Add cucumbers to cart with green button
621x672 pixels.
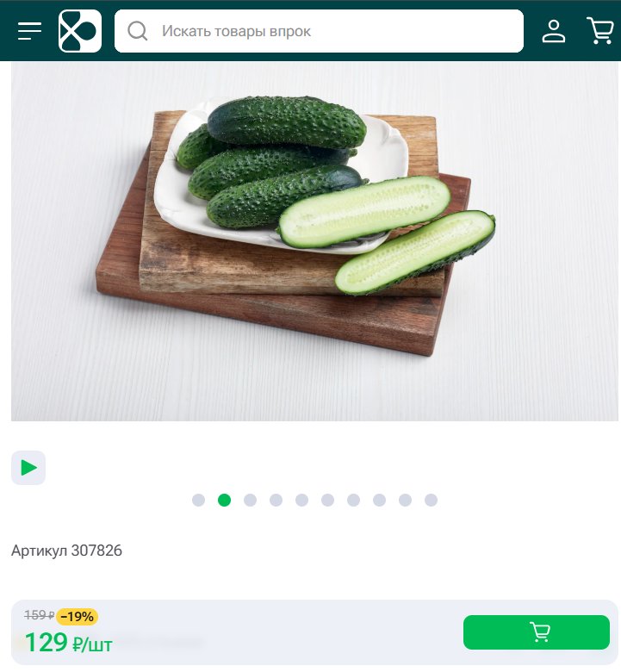(x=536, y=632)
